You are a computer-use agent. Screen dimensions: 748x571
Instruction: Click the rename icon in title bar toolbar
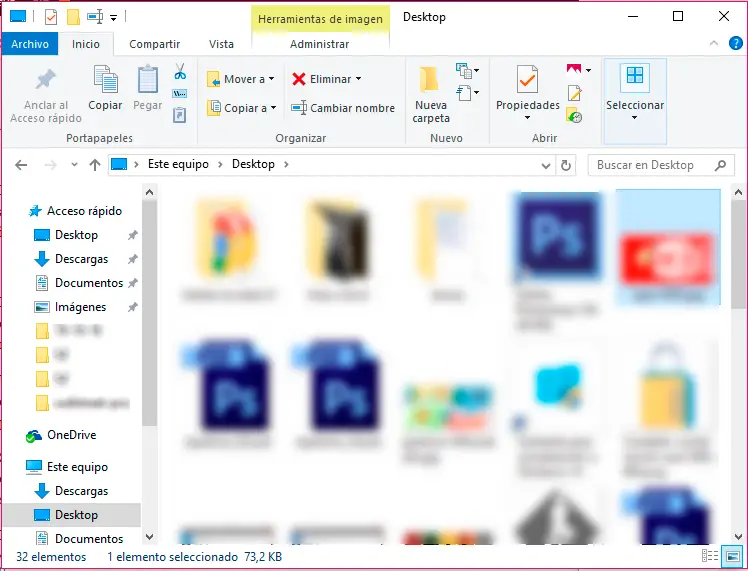(x=95, y=17)
